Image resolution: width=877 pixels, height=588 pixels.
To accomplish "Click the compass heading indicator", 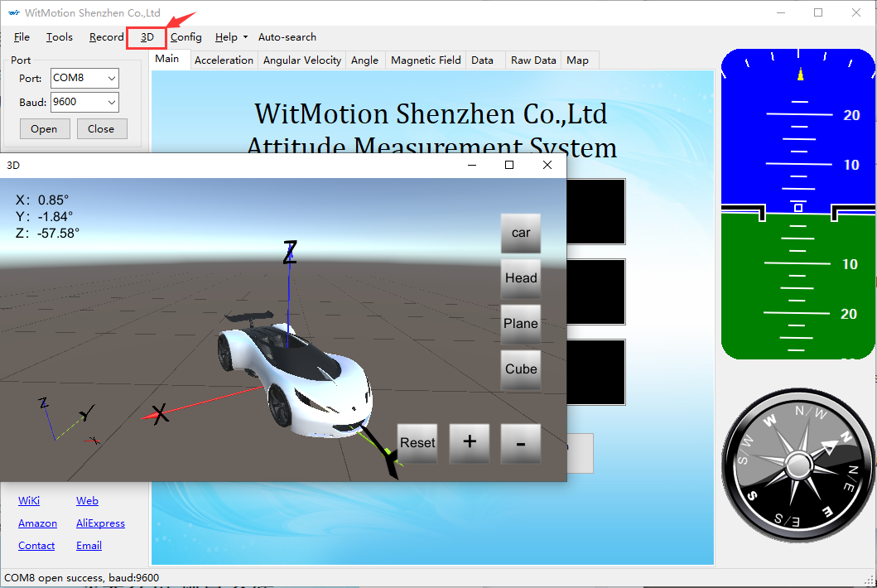I will pos(798,465).
